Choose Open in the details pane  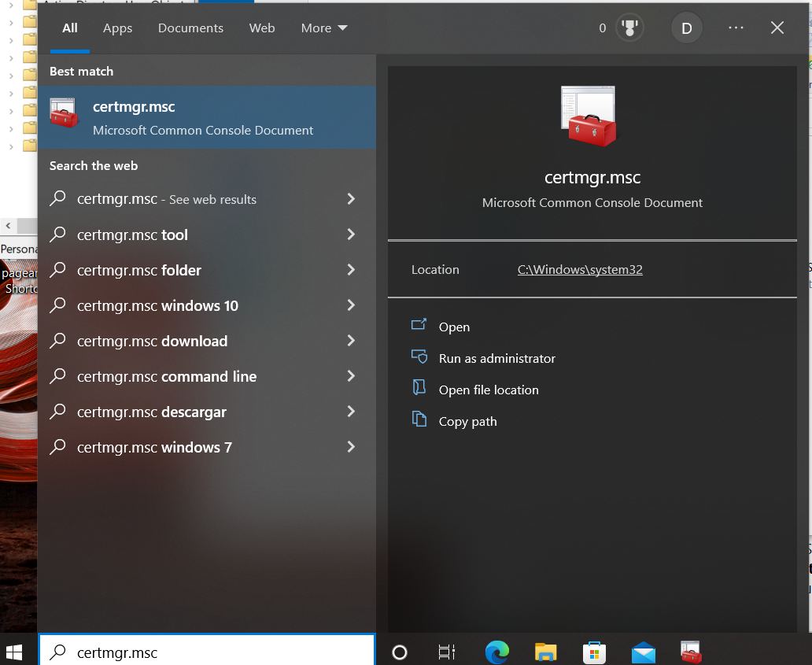pos(454,327)
